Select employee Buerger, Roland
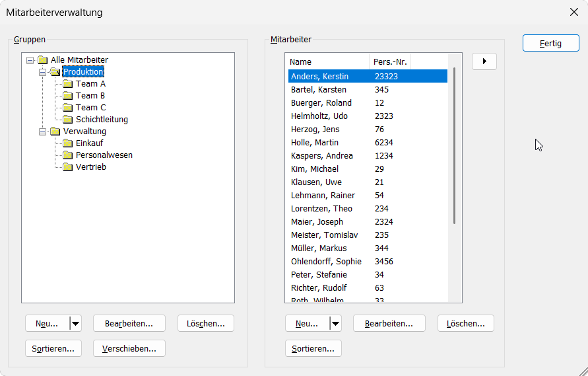The width and height of the screenshot is (588, 376). point(368,102)
